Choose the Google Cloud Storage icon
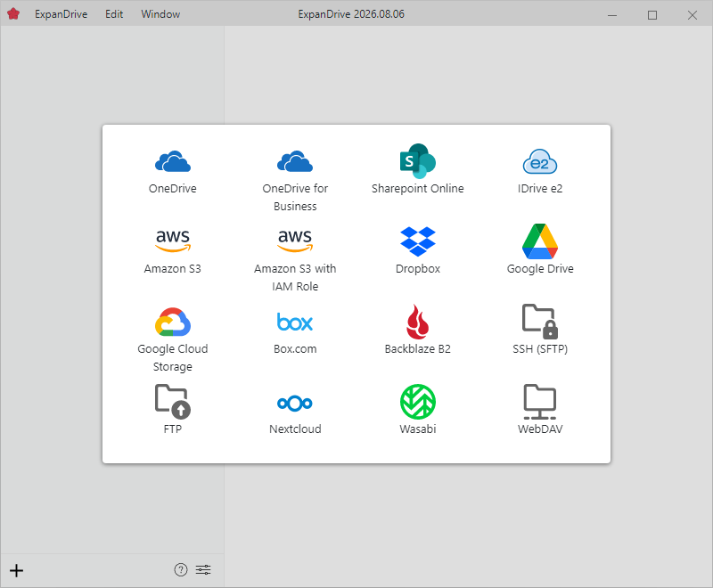The height and width of the screenshot is (588, 713). tap(173, 322)
